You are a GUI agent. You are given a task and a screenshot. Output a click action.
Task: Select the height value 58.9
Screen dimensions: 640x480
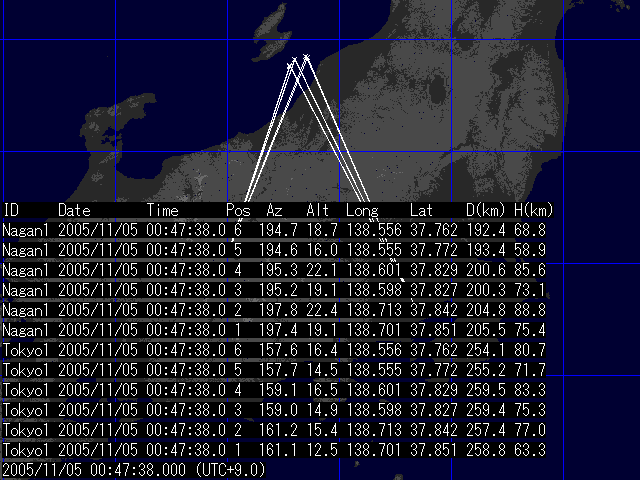(530, 250)
